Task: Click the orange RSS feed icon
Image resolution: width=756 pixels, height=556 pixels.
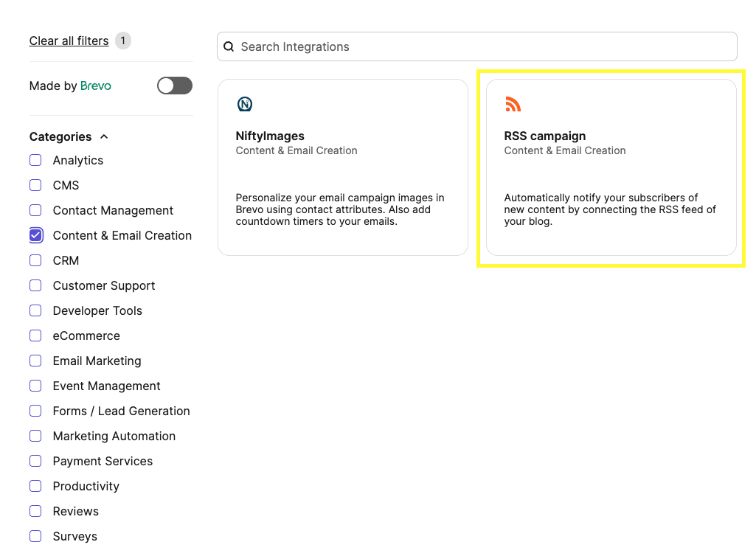Action: coord(513,104)
